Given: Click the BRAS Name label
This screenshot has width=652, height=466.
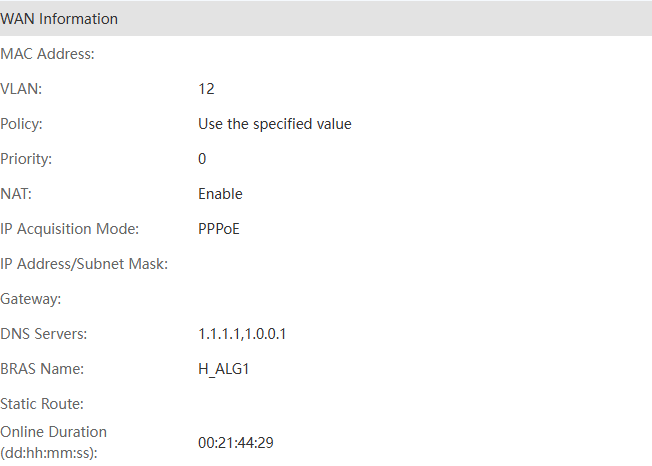Looking at the screenshot, I should pyautogui.click(x=42, y=369).
